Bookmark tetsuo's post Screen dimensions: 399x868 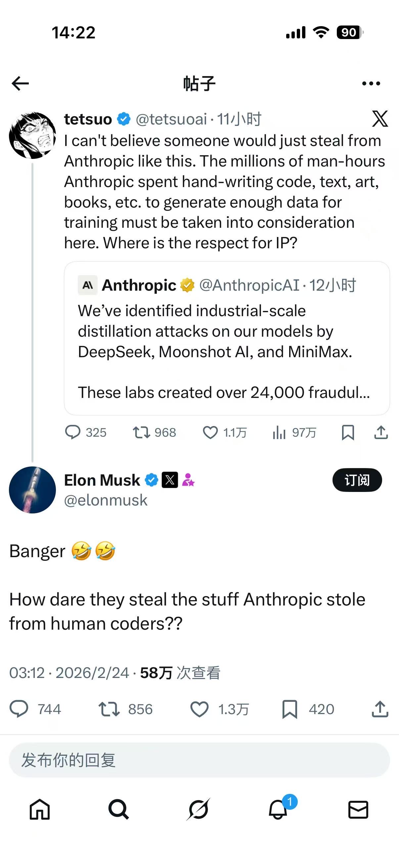pos(348,432)
